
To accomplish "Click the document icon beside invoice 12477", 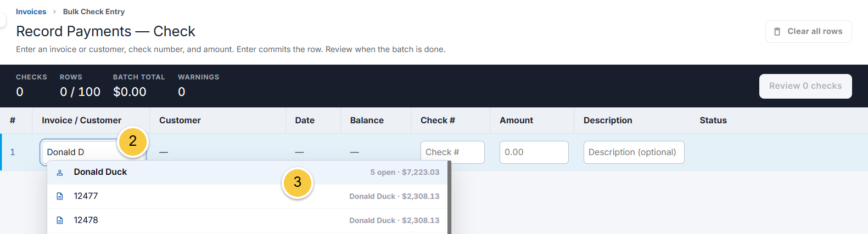I will (x=60, y=196).
